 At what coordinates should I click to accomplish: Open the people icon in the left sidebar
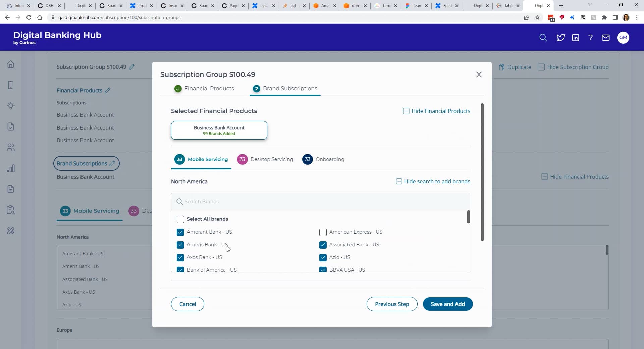[11, 148]
